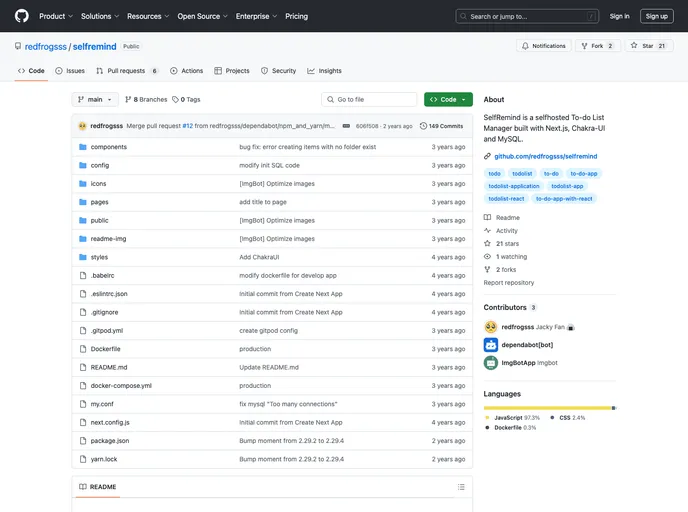Click the yarn.lock file icon
The width and height of the screenshot is (688, 512).
pos(82,459)
